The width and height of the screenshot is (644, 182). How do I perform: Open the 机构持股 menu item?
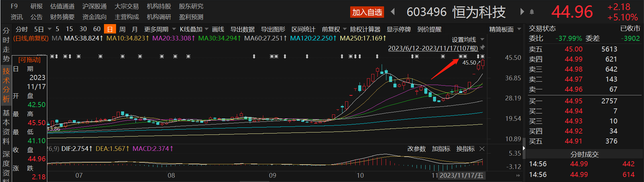pyautogui.click(x=159, y=6)
